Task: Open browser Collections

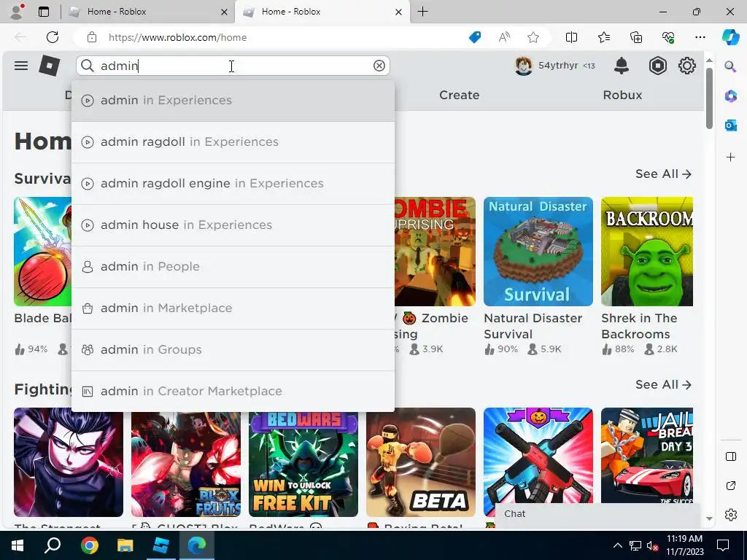Action: [x=636, y=37]
